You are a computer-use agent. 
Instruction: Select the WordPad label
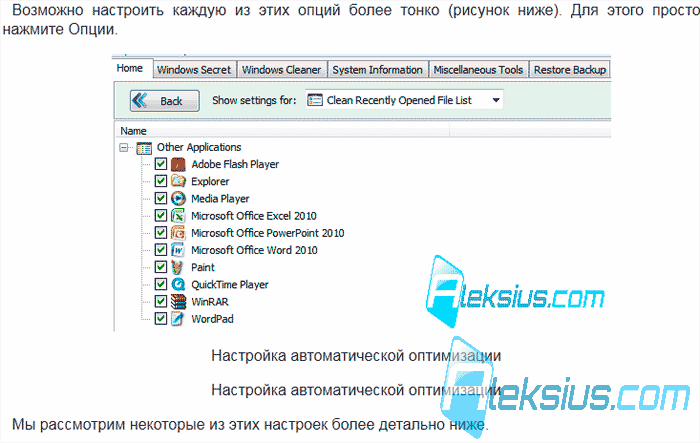click(212, 319)
